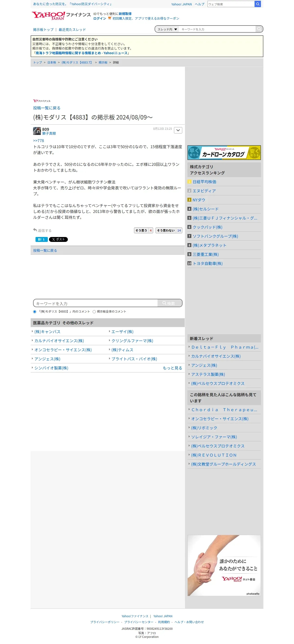Viewport: 294px width, 644px height.
Task: Click ログイン link in header
Action: pyautogui.click(x=99, y=18)
